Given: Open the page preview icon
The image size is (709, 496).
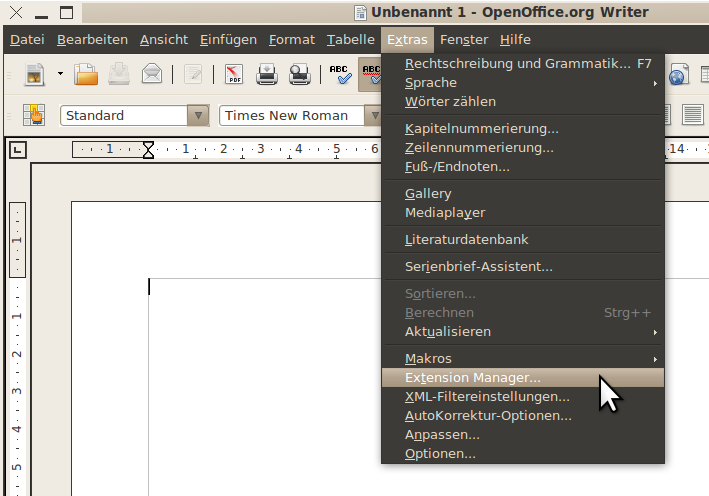Looking at the screenshot, I should 299,74.
